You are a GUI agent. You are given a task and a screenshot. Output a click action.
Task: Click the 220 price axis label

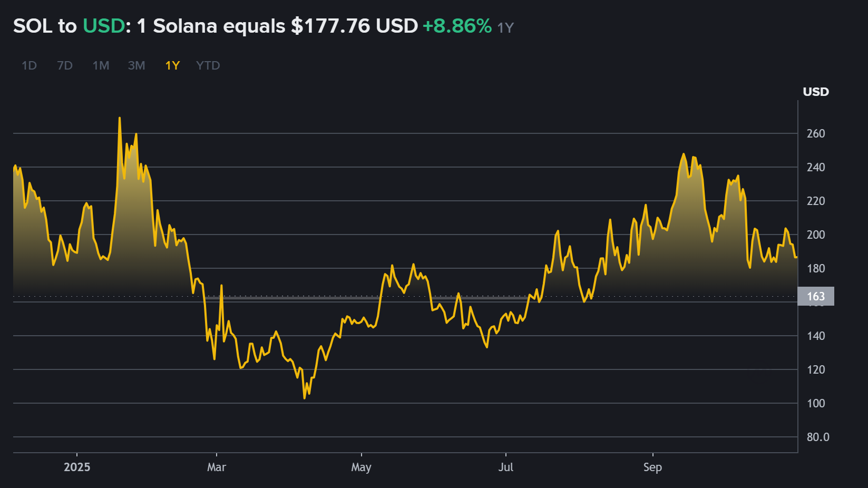coord(816,201)
